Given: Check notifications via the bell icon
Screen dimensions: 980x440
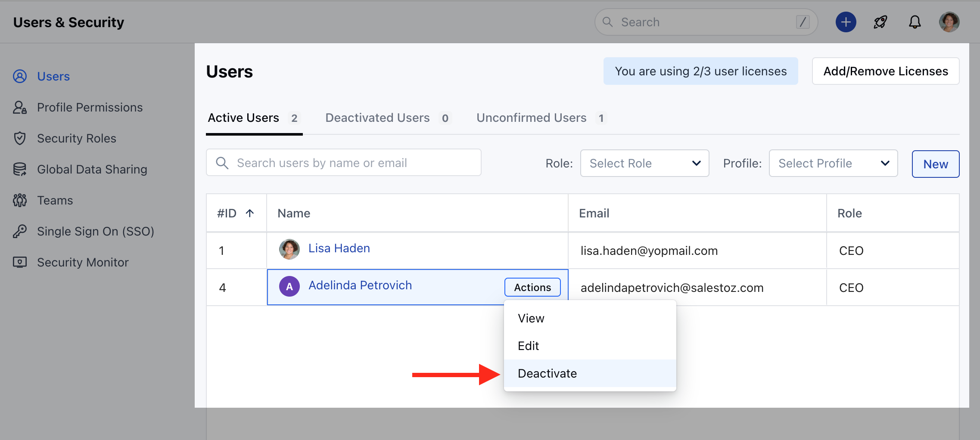Looking at the screenshot, I should (x=915, y=22).
